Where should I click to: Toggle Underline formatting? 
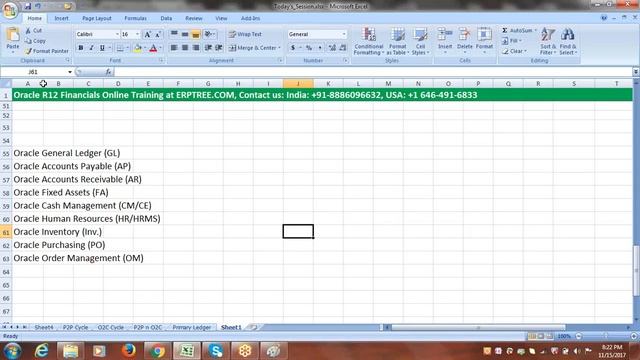pyautogui.click(x=102, y=48)
